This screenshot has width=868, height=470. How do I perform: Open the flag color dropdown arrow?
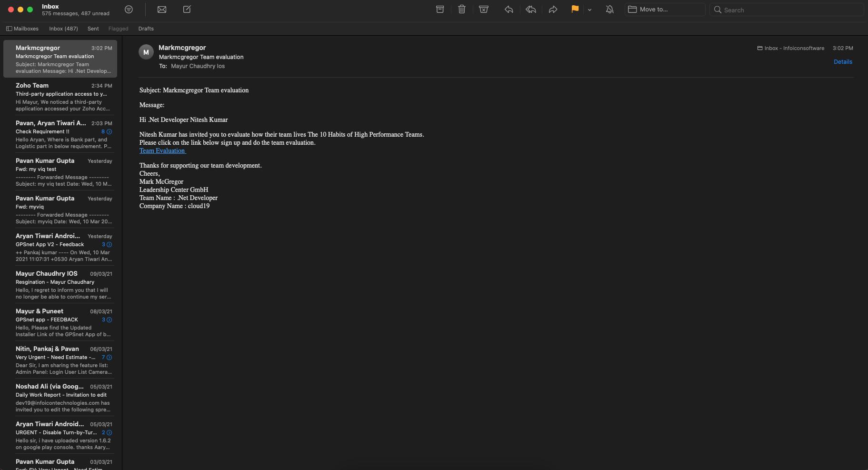589,10
